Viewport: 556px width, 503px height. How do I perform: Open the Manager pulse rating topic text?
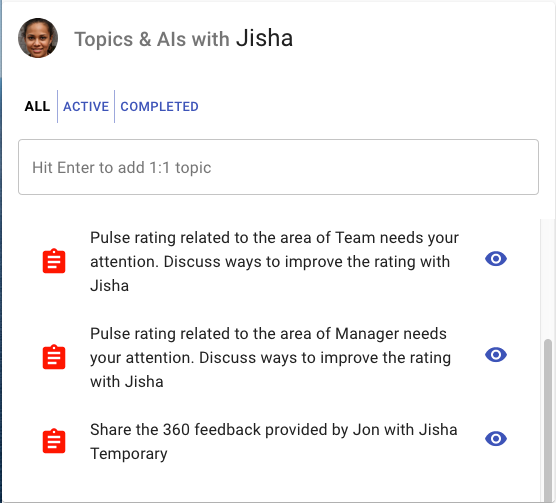[271, 358]
